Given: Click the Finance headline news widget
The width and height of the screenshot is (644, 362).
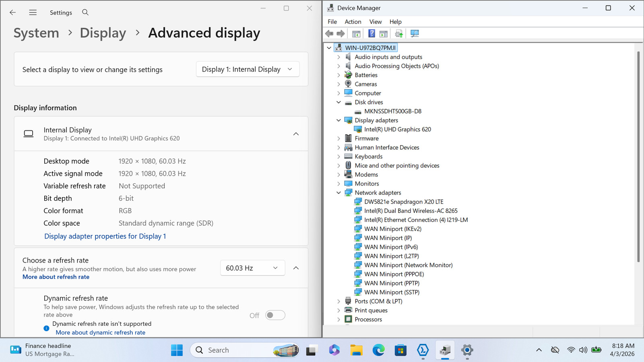Looking at the screenshot, I should click(42, 350).
